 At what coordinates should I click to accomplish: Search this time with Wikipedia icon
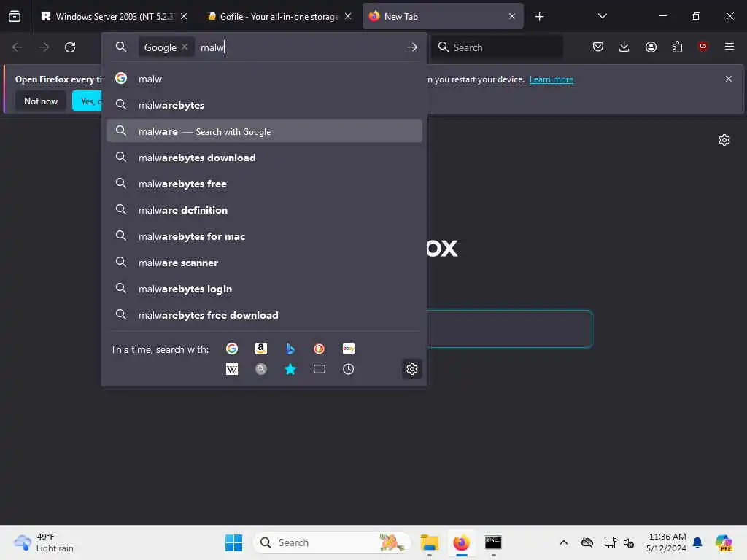click(x=232, y=369)
